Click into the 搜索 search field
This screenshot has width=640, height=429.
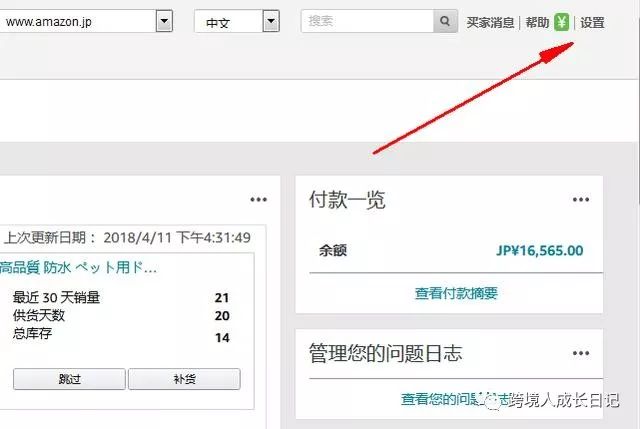[367, 21]
